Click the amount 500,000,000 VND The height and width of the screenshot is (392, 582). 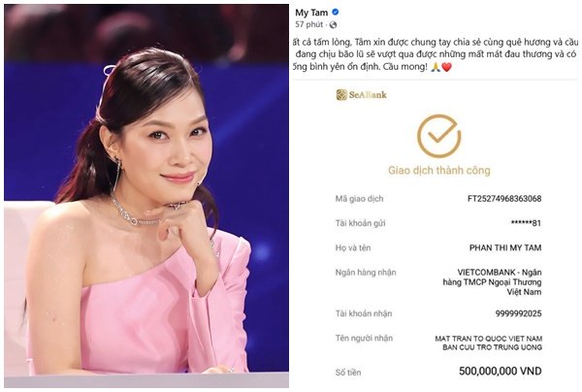pos(500,371)
